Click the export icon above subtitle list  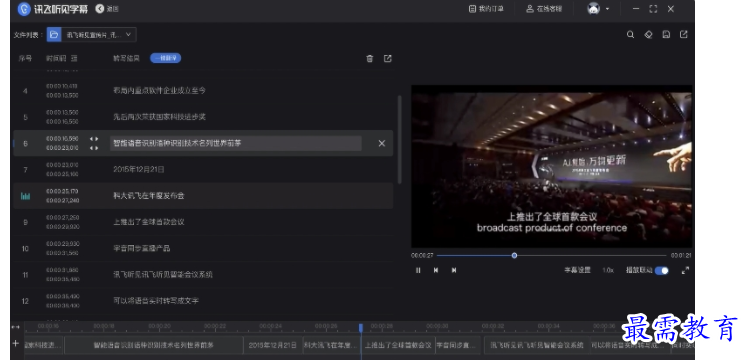point(388,58)
